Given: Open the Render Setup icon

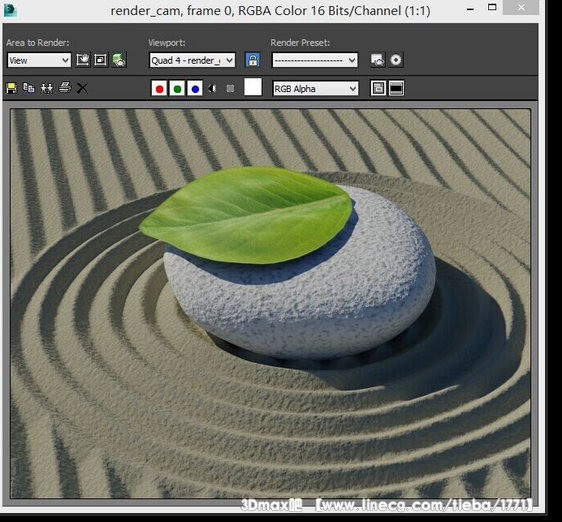Looking at the screenshot, I should (x=377, y=60).
